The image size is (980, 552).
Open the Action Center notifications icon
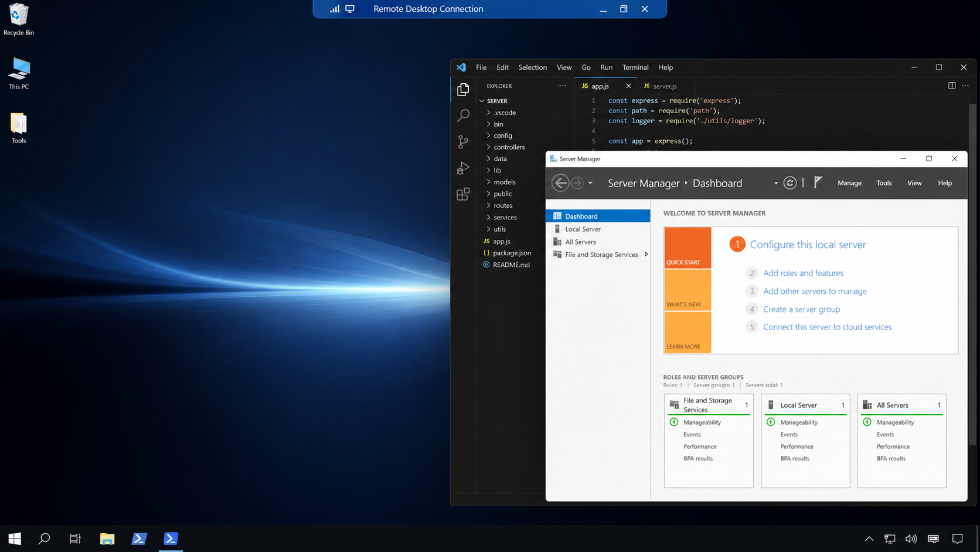coord(958,539)
